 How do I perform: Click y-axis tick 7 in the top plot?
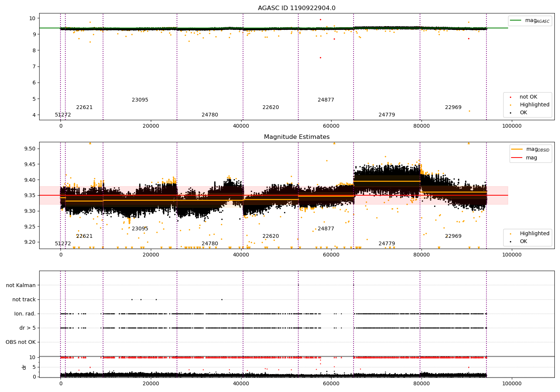point(34,67)
